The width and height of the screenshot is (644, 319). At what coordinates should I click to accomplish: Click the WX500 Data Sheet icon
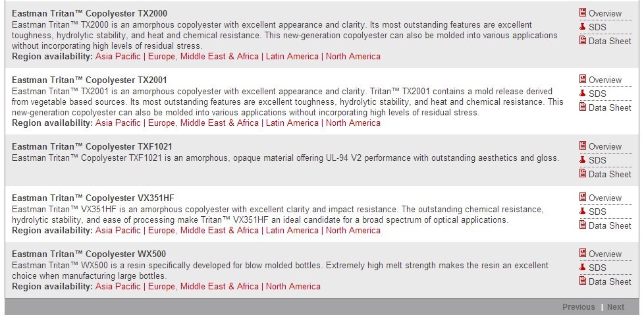583,281
